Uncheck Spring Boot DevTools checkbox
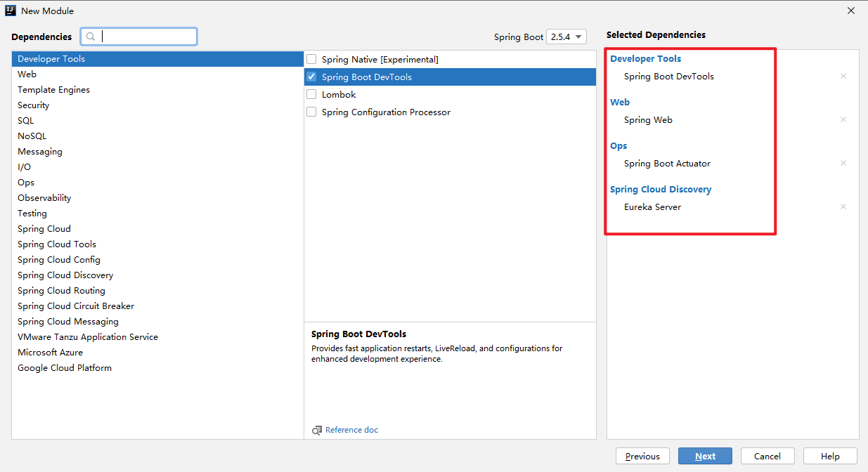This screenshot has height=472, width=868. [312, 77]
